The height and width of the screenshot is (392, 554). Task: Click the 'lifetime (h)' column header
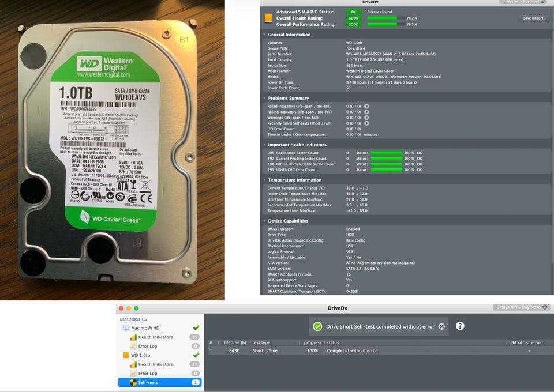(x=235, y=342)
